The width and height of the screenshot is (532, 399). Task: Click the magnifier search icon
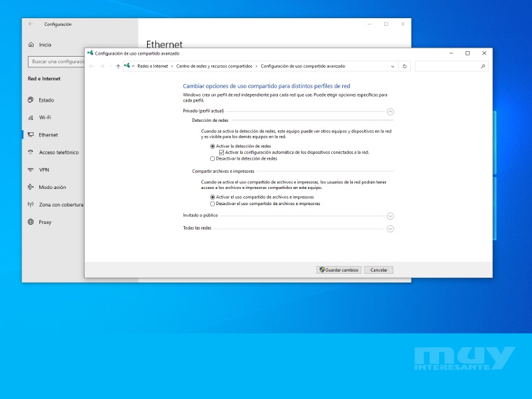click(483, 66)
